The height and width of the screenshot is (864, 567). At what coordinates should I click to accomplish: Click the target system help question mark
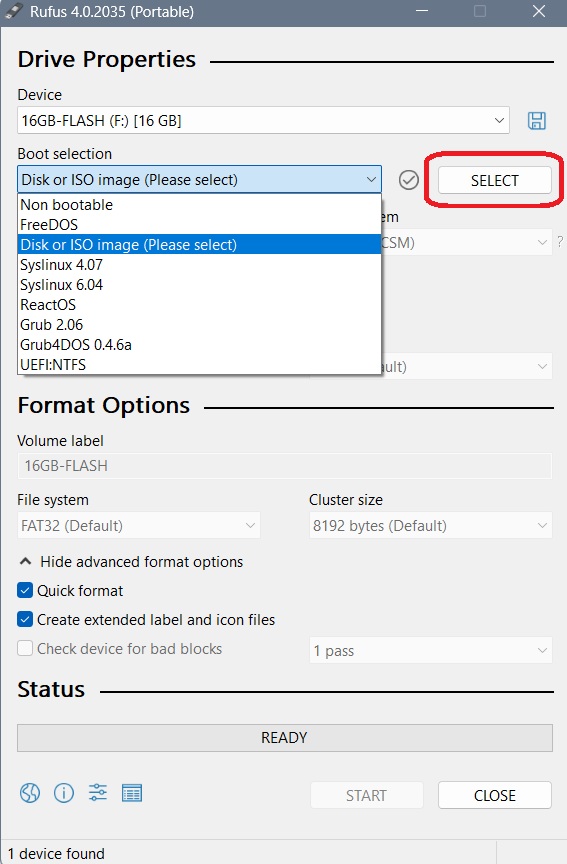pyautogui.click(x=560, y=241)
